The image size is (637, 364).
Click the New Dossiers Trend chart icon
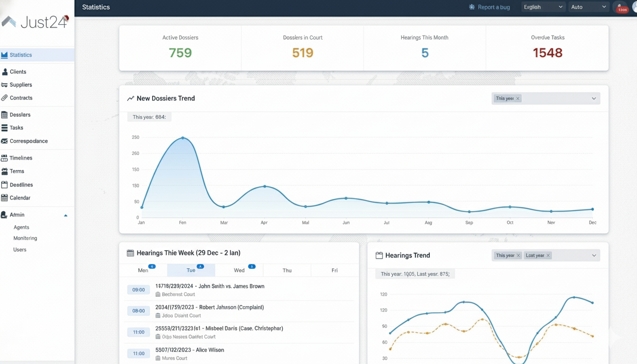pyautogui.click(x=131, y=98)
